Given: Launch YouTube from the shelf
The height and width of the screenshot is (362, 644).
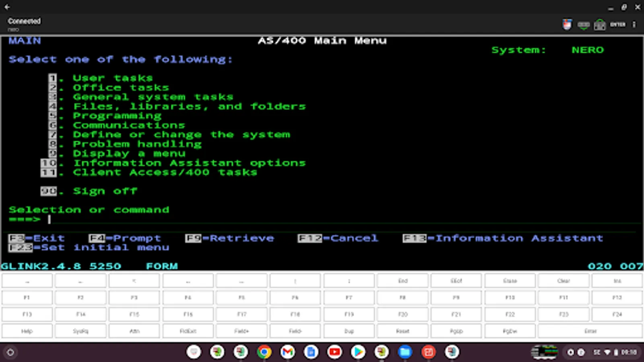Looking at the screenshot, I should coord(334,352).
